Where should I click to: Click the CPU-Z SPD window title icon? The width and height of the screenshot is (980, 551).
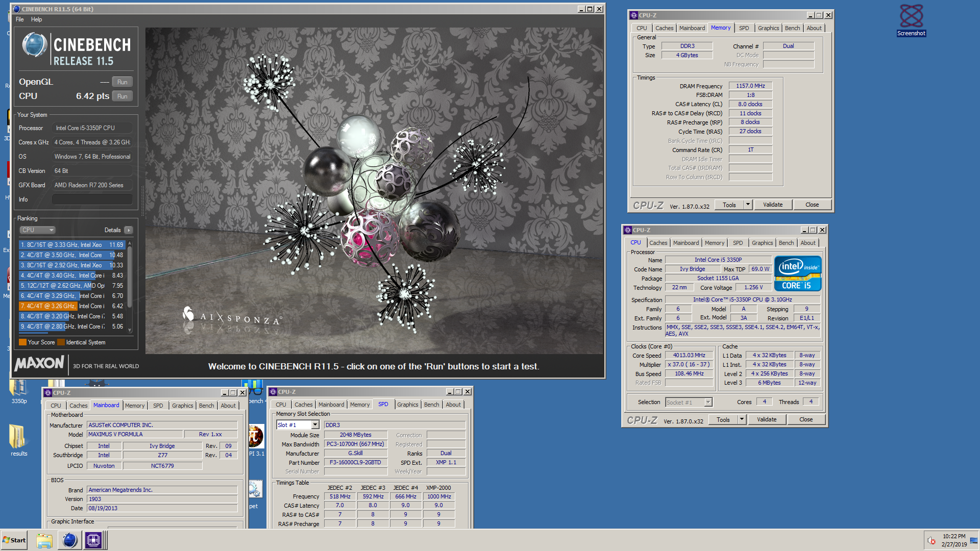pos(273,392)
